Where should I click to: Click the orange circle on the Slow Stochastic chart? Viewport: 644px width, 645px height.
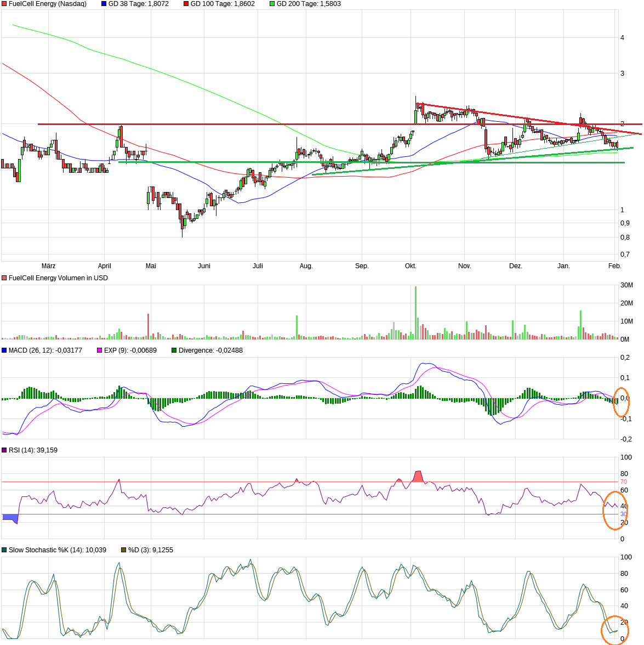614,630
